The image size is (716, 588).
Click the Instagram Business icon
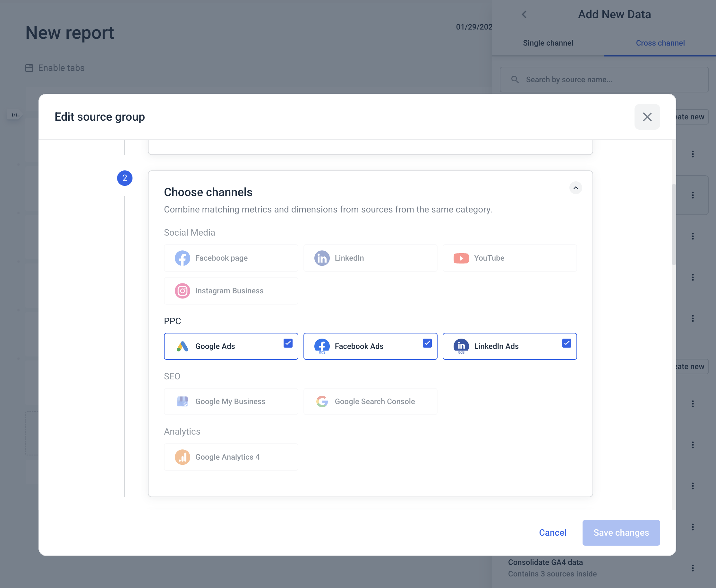point(182,290)
